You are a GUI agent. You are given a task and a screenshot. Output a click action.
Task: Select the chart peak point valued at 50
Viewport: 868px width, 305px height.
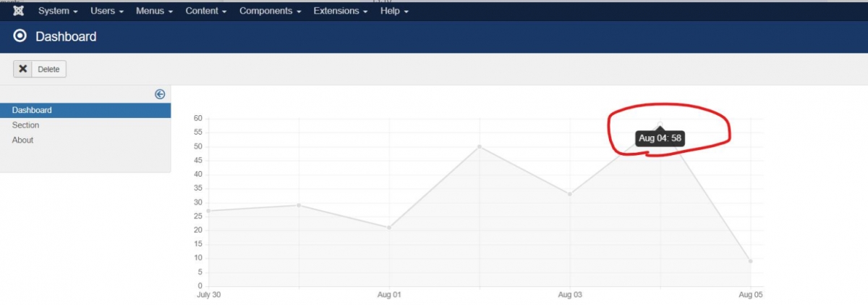pos(480,146)
